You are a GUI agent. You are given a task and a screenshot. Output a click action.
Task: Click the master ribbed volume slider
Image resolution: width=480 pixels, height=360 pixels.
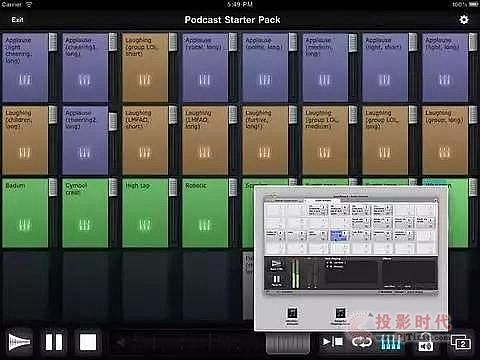tap(288, 344)
